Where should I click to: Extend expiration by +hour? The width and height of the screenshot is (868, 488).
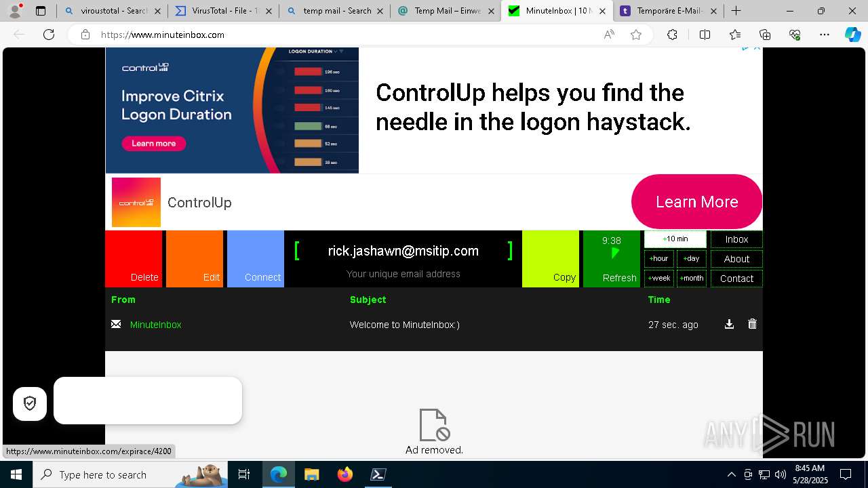(659, 259)
